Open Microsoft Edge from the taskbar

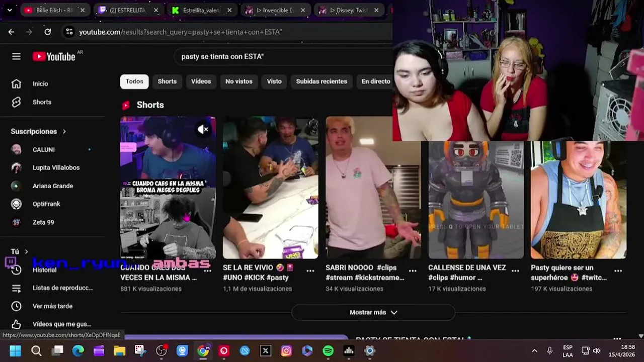tap(78, 351)
